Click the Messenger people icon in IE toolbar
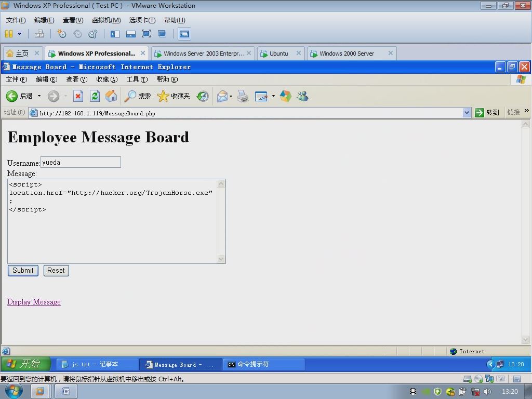This screenshot has width=532, height=399. (x=302, y=96)
